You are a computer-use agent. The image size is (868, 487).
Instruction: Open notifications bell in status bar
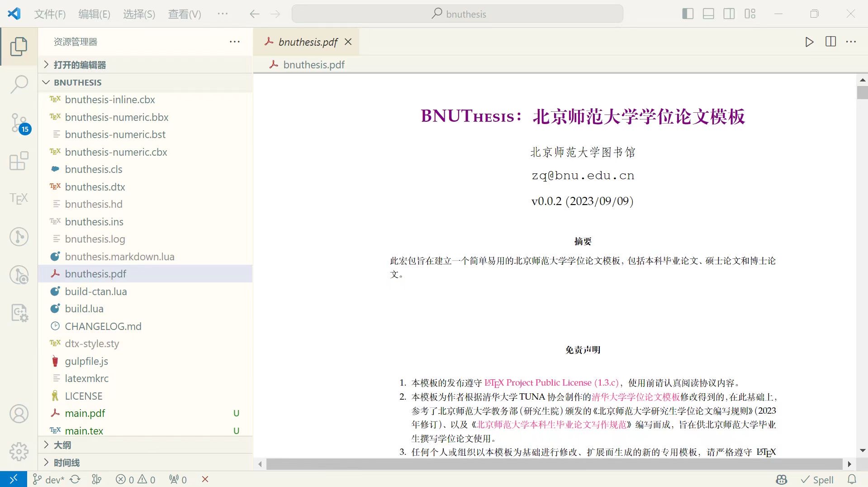(852, 479)
